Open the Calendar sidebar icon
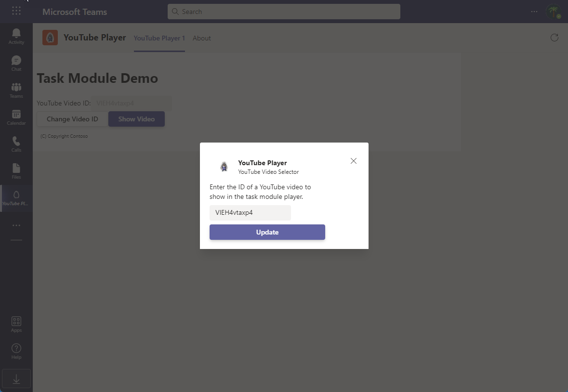The height and width of the screenshot is (392, 568). coord(16,118)
